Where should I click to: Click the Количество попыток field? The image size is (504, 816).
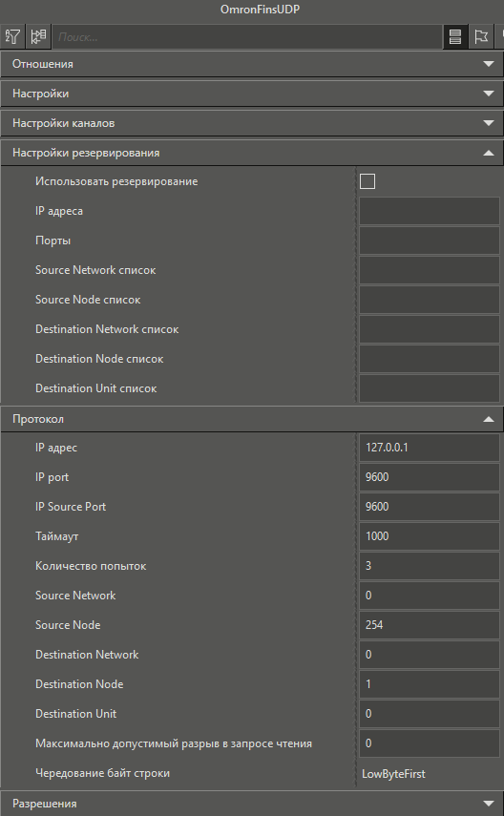[429, 566]
